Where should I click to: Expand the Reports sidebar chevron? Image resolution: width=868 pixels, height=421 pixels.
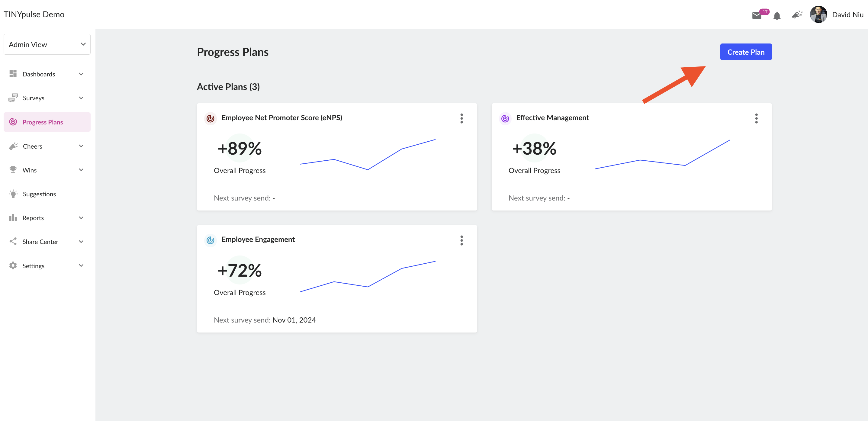tap(81, 218)
